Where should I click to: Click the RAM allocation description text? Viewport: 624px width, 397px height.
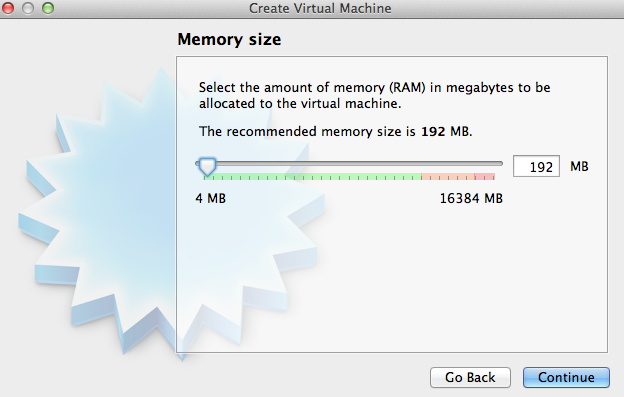[x=374, y=95]
